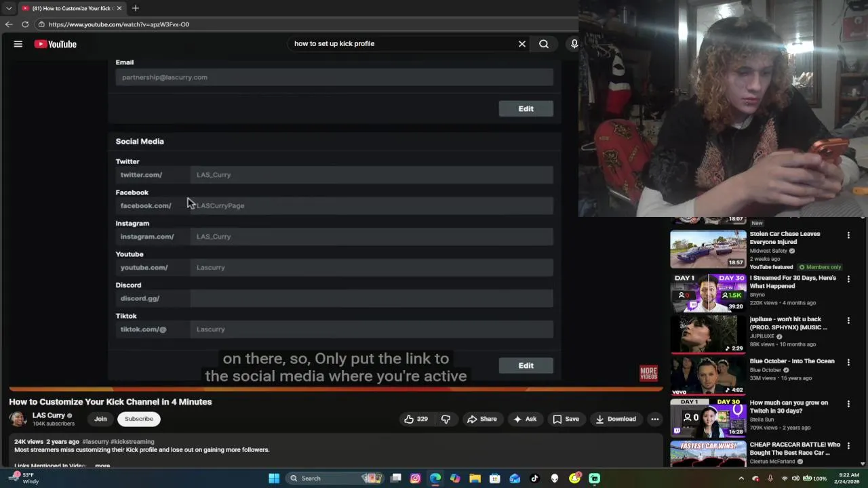Clear the search box with the X

coord(522,44)
